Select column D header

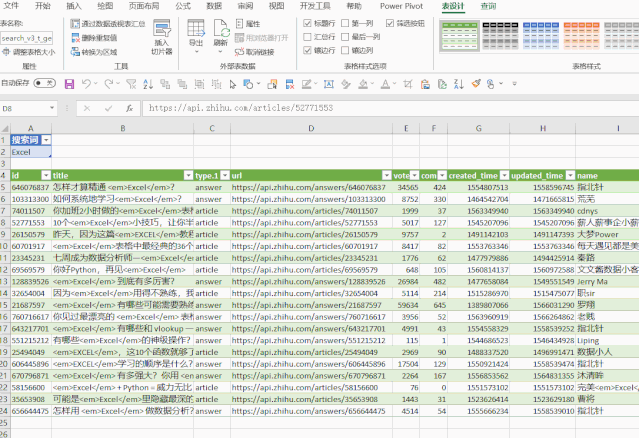point(311,128)
